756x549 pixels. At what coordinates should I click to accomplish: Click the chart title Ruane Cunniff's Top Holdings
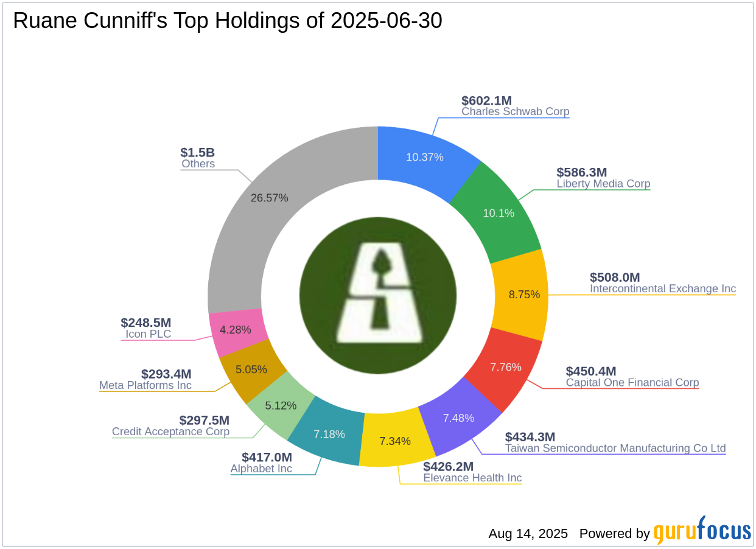pos(228,21)
